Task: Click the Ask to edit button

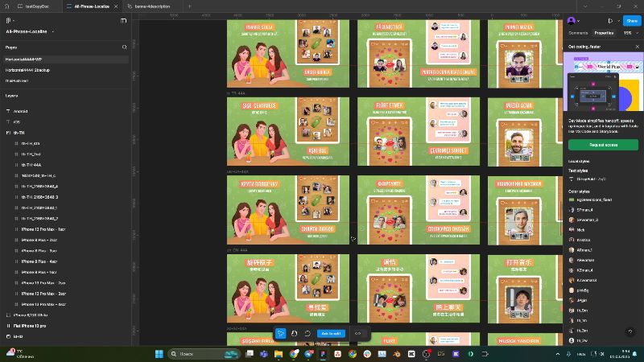Action: (x=331, y=333)
